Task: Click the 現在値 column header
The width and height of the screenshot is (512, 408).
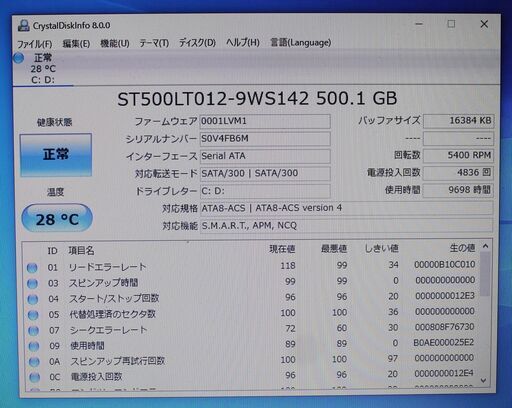Action: 282,249
